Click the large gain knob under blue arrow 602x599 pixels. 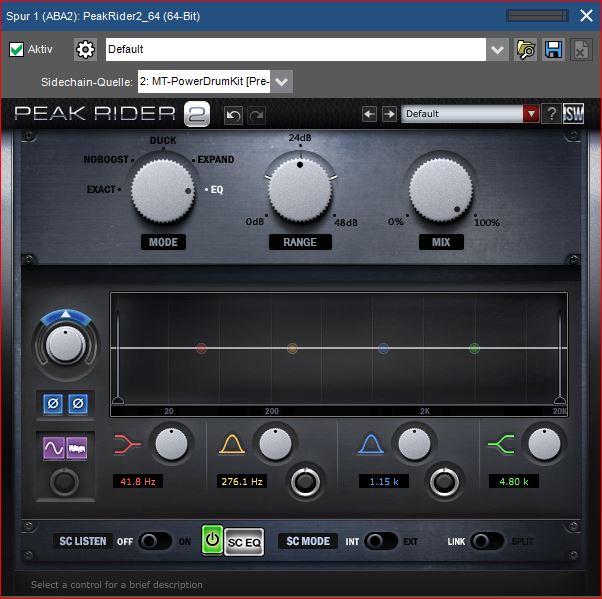pyautogui.click(x=66, y=345)
